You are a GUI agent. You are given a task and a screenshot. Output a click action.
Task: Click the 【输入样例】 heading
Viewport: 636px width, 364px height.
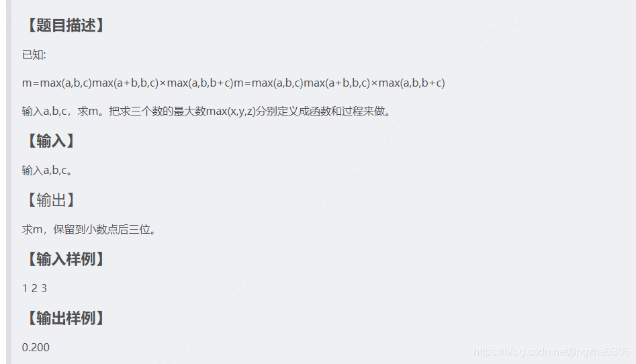[x=65, y=259]
